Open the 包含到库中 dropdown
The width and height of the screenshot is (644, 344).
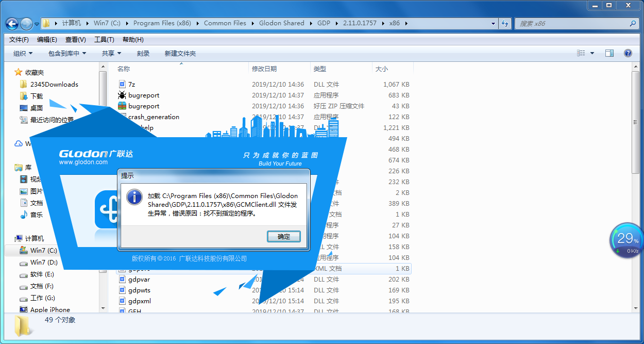tap(67, 54)
